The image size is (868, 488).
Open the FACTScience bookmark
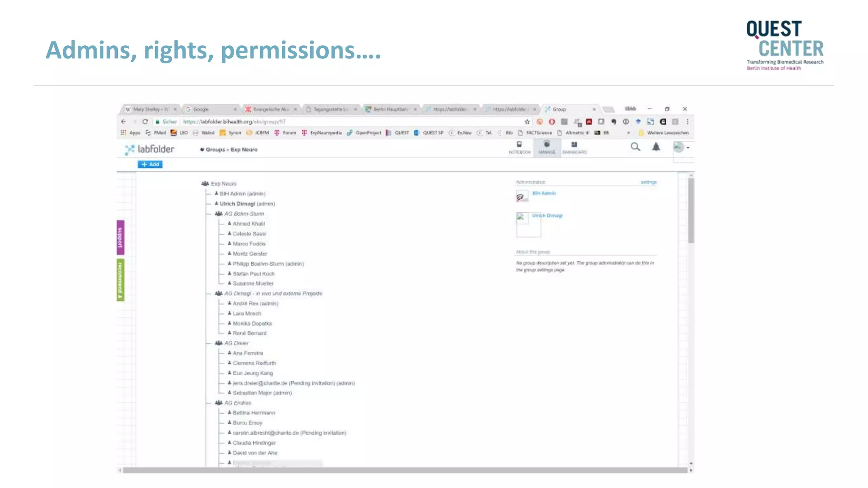pos(535,133)
